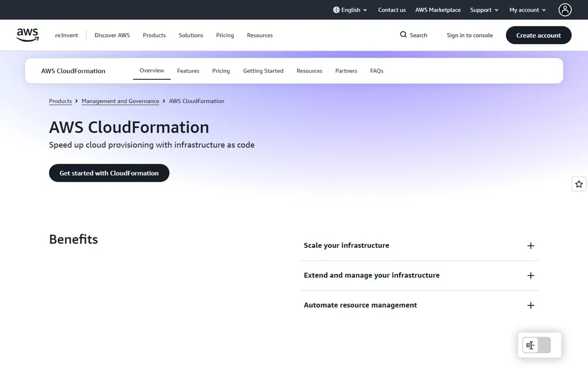The height and width of the screenshot is (368, 588).
Task: Expand Scale your infrastructure plus icon
Action: point(530,245)
